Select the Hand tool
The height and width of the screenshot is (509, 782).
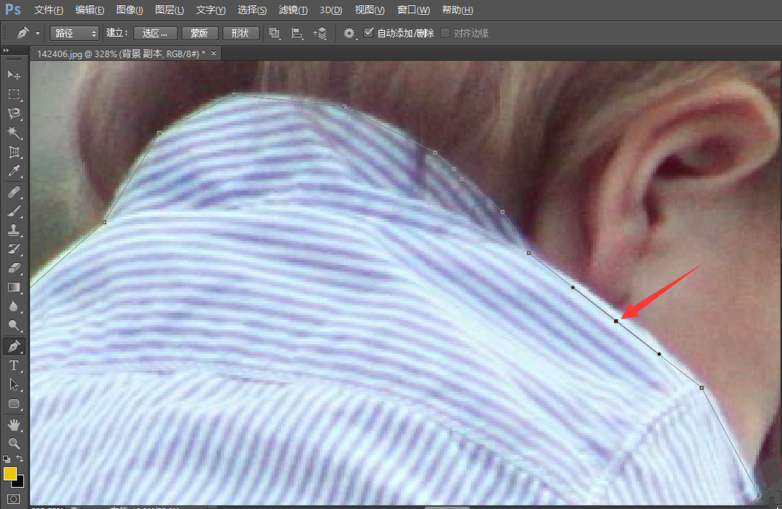tap(13, 425)
